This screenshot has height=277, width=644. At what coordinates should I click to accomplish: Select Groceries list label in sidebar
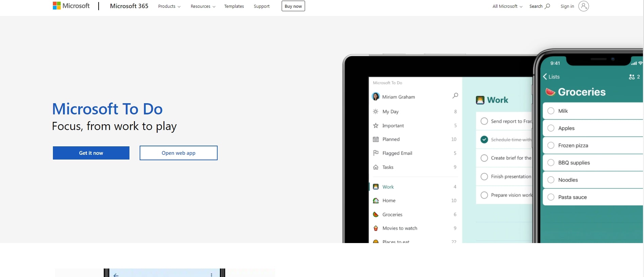point(393,215)
